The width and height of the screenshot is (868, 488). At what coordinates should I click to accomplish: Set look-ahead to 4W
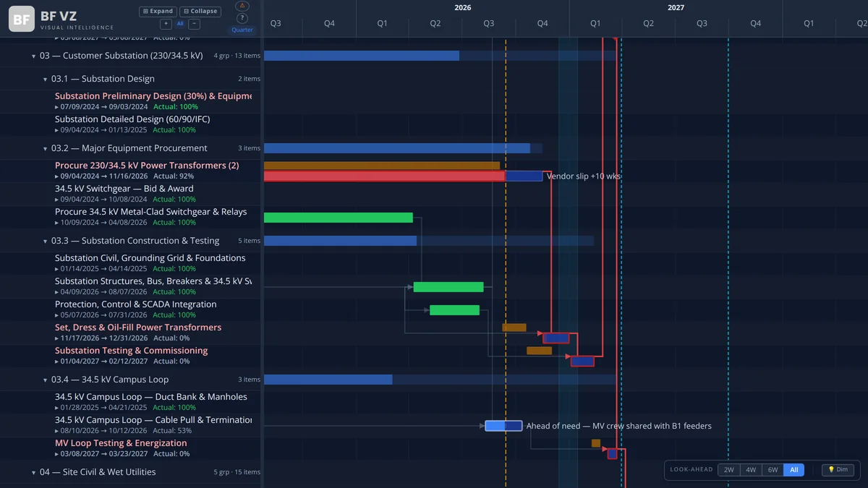point(751,470)
